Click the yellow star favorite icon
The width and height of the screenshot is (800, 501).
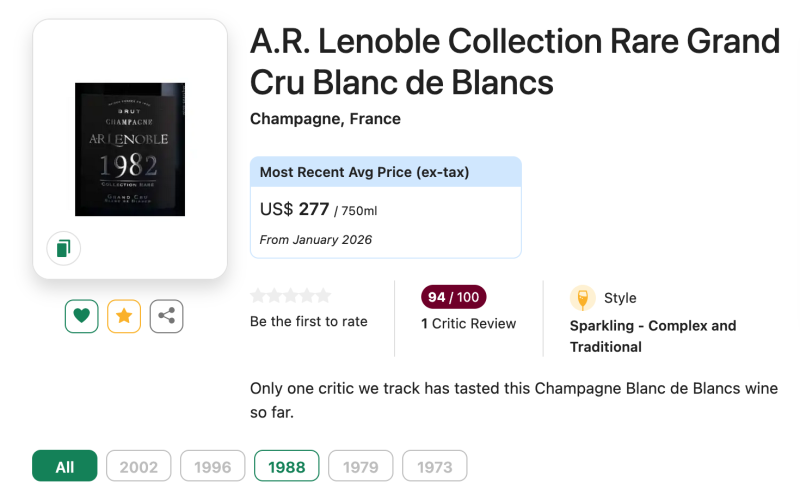coord(124,316)
